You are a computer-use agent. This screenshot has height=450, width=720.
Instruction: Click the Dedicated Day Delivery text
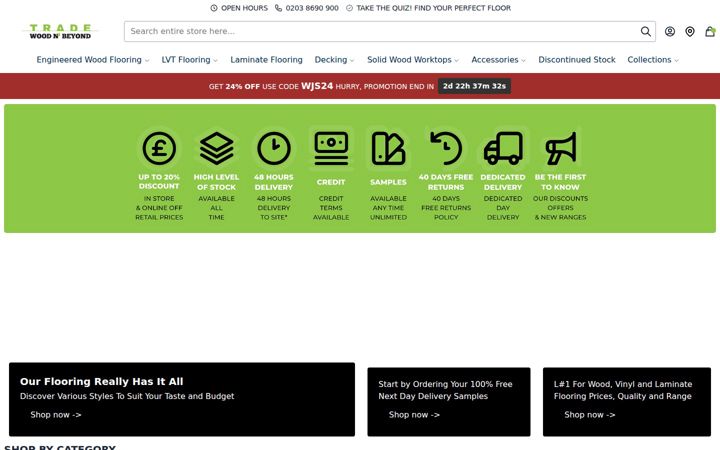pos(503,208)
